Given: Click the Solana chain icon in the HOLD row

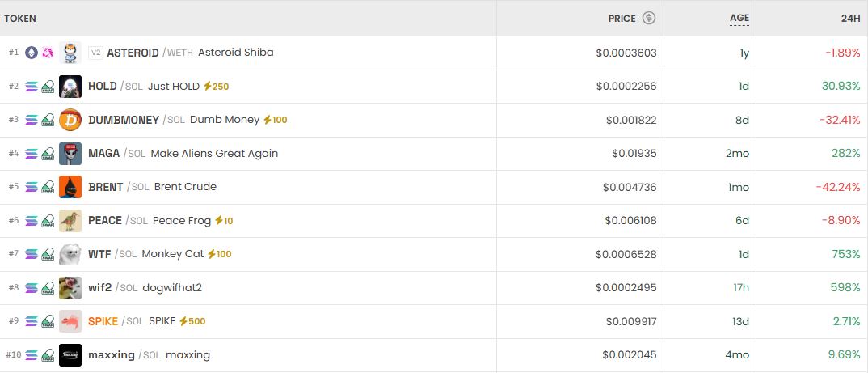Looking at the screenshot, I should pos(32,87).
